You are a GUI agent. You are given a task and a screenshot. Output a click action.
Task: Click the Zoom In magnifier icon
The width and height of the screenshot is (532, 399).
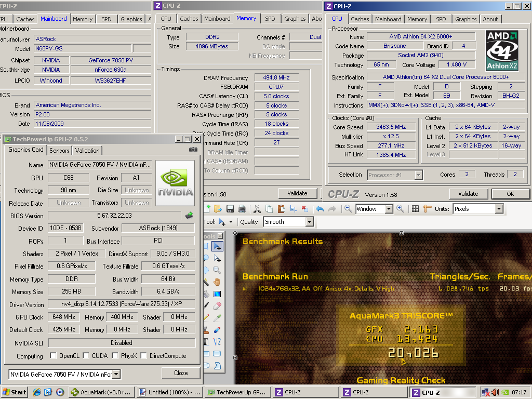click(x=401, y=209)
